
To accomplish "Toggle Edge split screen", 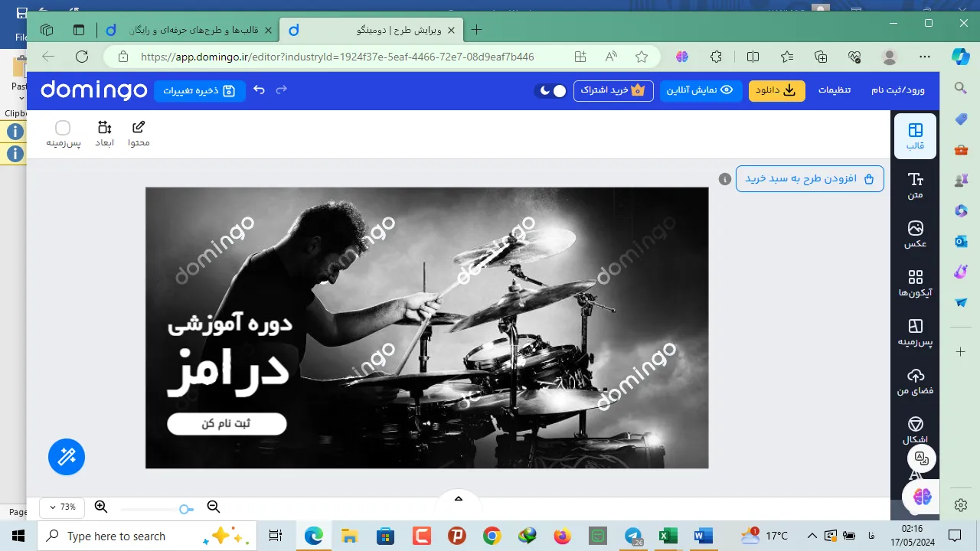I will pos(753,57).
